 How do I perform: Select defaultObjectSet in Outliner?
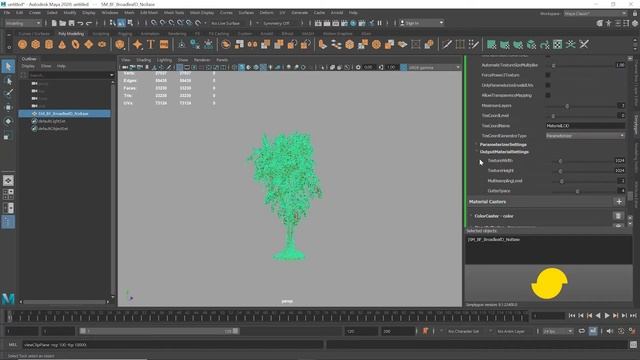click(53, 129)
